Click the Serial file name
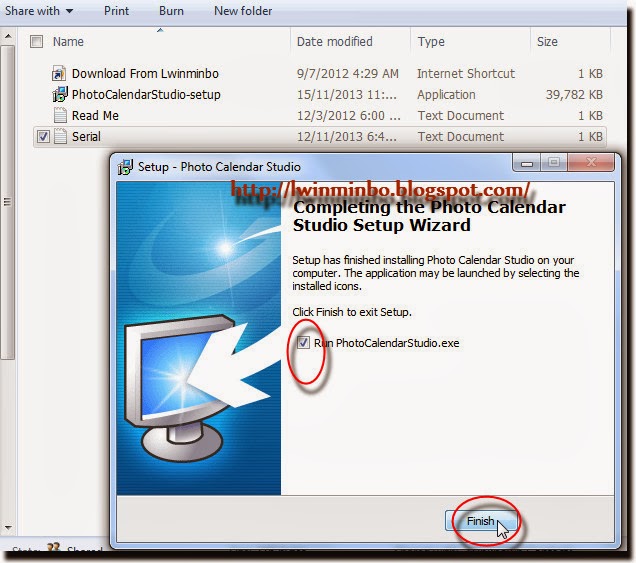The image size is (636, 563). 86,136
